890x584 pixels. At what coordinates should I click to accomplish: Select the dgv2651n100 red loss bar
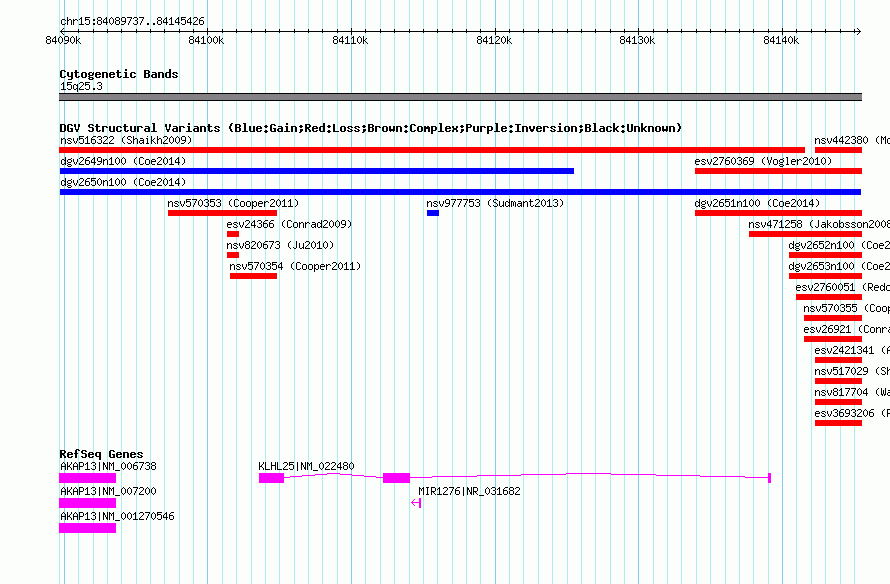[778, 213]
